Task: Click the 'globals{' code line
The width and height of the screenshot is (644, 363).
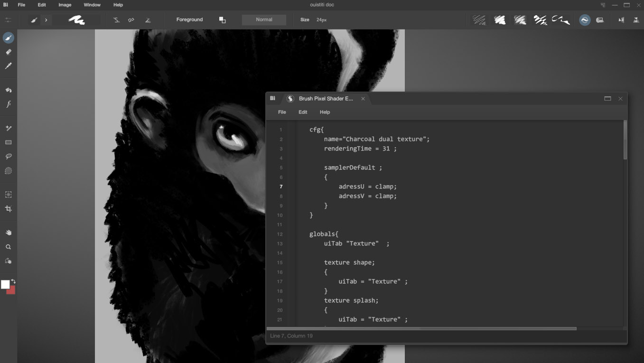Action: (324, 234)
